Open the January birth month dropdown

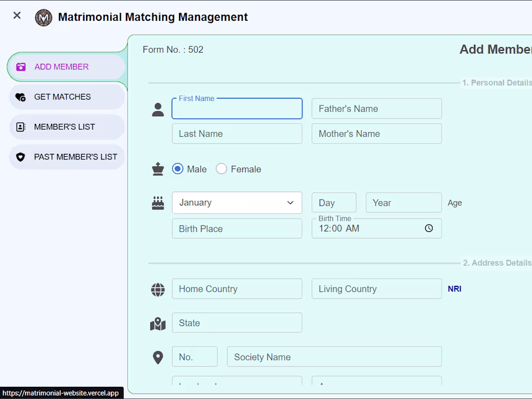(x=237, y=203)
